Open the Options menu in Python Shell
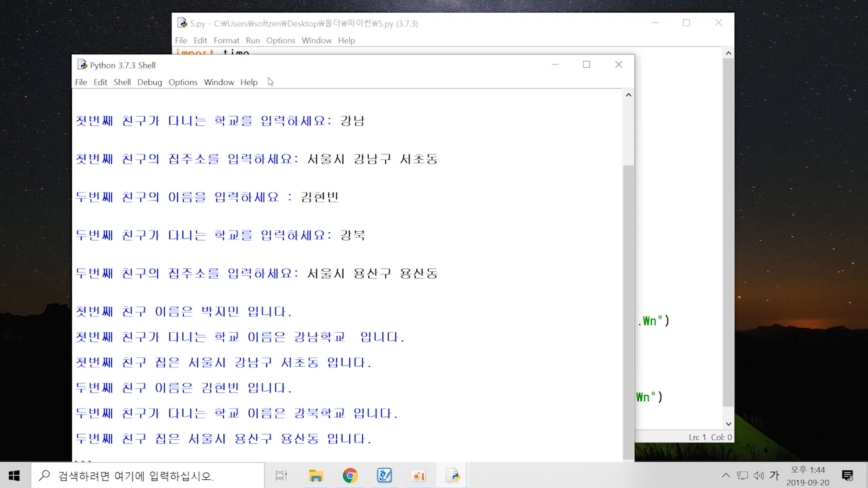The width and height of the screenshot is (868, 488). tap(183, 82)
